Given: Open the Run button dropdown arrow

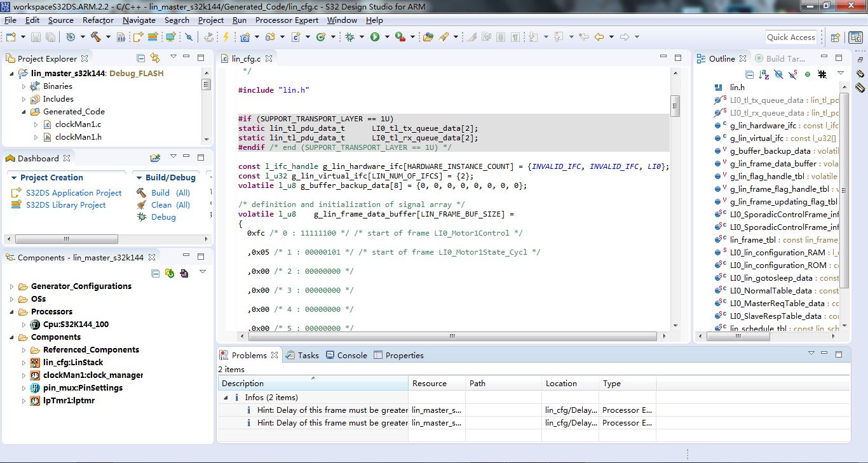Looking at the screenshot, I should point(386,37).
